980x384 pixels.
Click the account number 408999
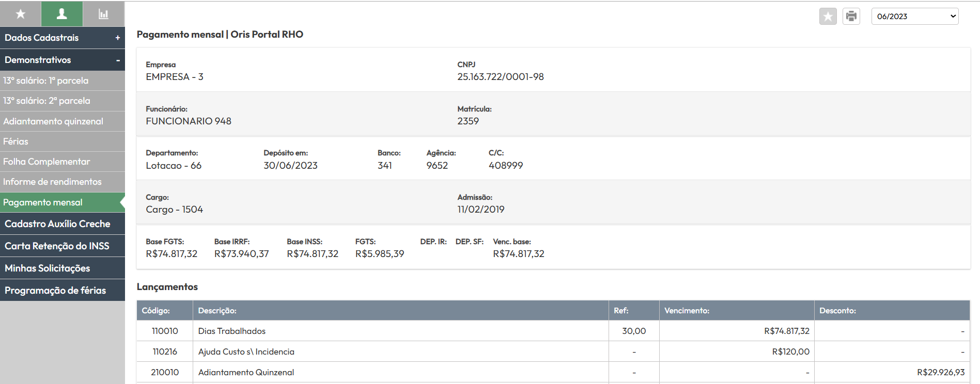506,166
